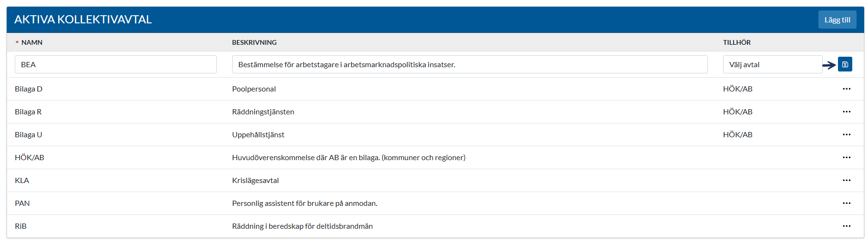Click the save icon in BEA row
The width and height of the screenshot is (868, 244).
point(845,64)
